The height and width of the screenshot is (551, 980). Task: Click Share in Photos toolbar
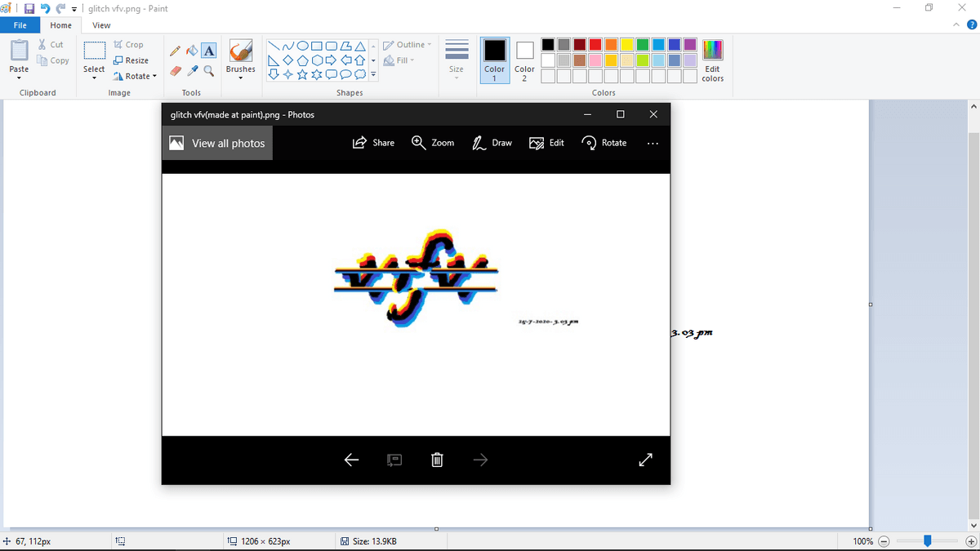[373, 143]
